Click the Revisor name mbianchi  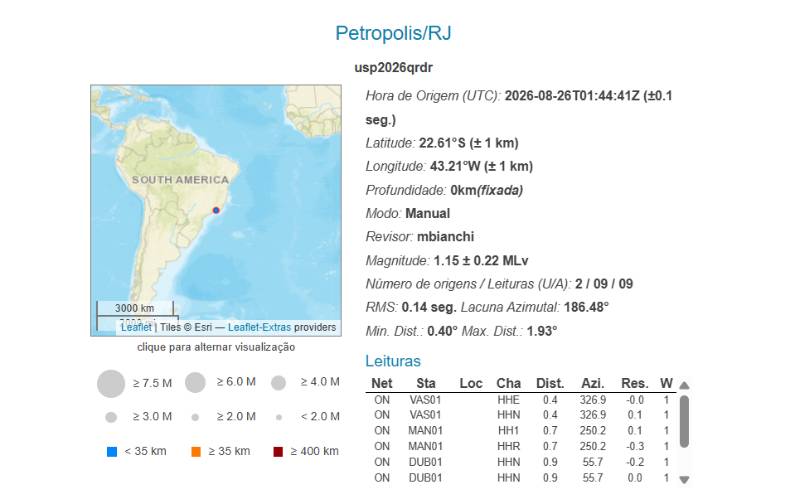(445, 237)
